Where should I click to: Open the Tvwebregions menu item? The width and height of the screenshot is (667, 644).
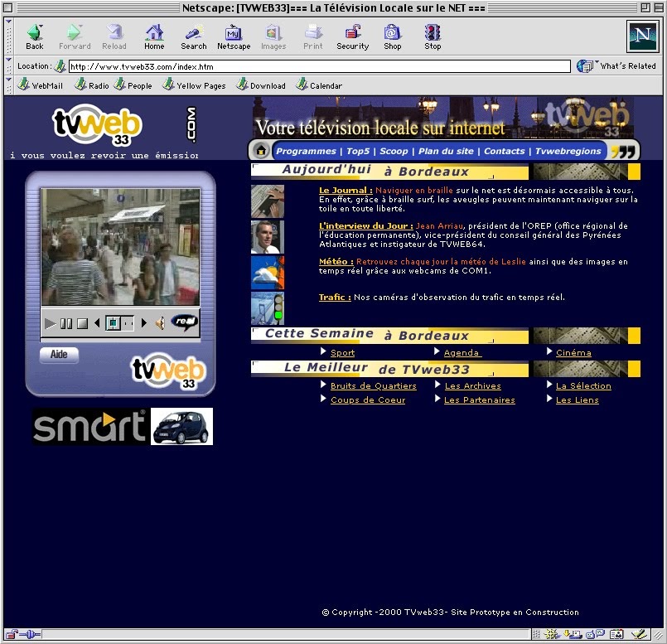tap(568, 151)
